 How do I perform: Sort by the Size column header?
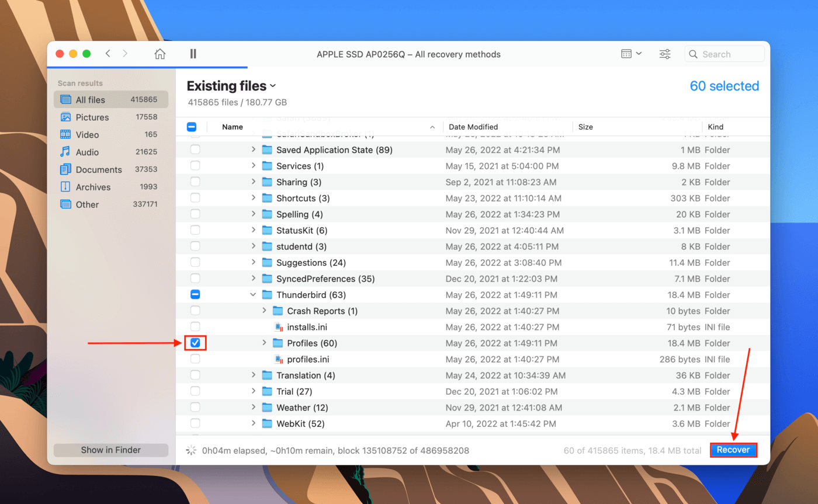(x=585, y=127)
